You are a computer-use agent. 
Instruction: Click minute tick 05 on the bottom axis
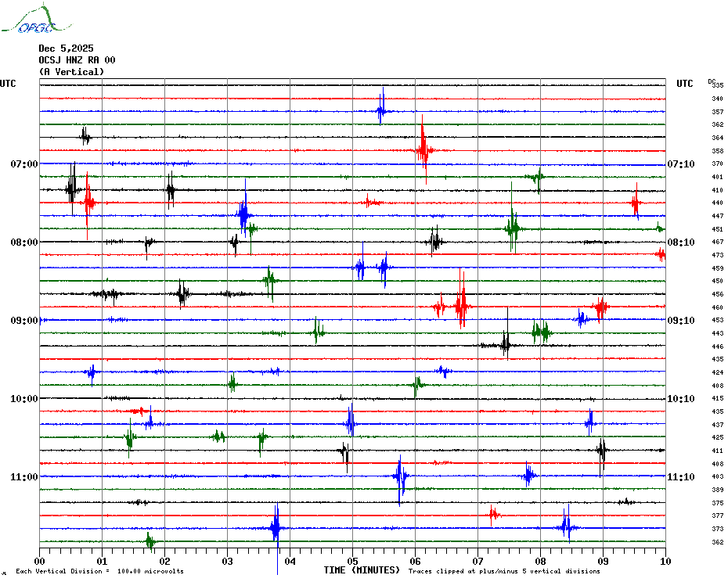[352, 561]
